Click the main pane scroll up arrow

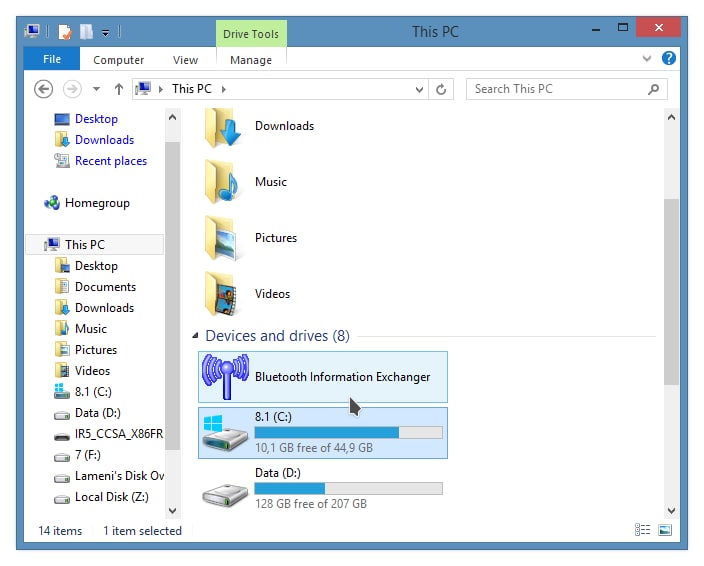671,118
